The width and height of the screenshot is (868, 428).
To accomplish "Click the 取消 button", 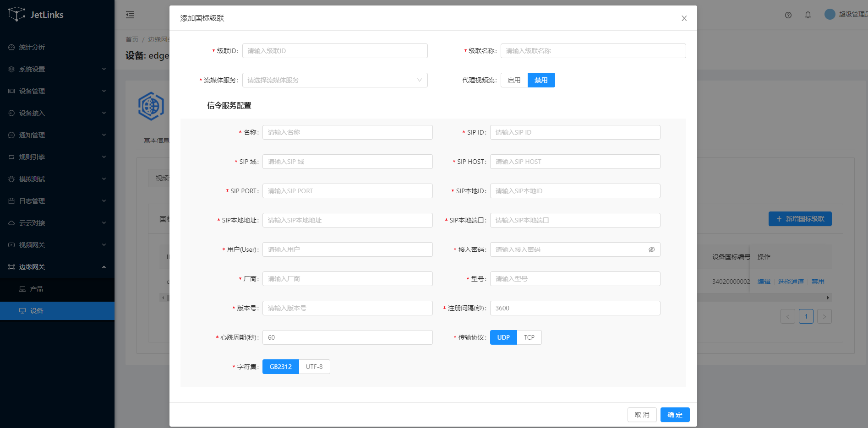I will (642, 415).
